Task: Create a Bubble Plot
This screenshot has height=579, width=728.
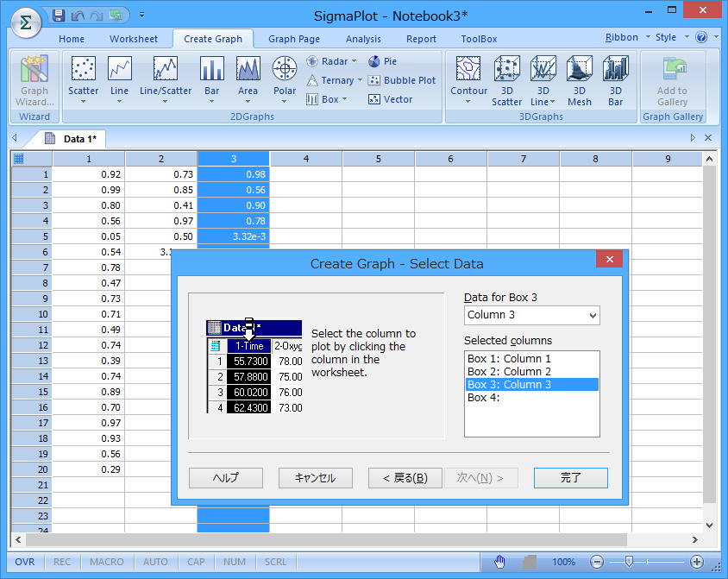Action: [x=402, y=80]
